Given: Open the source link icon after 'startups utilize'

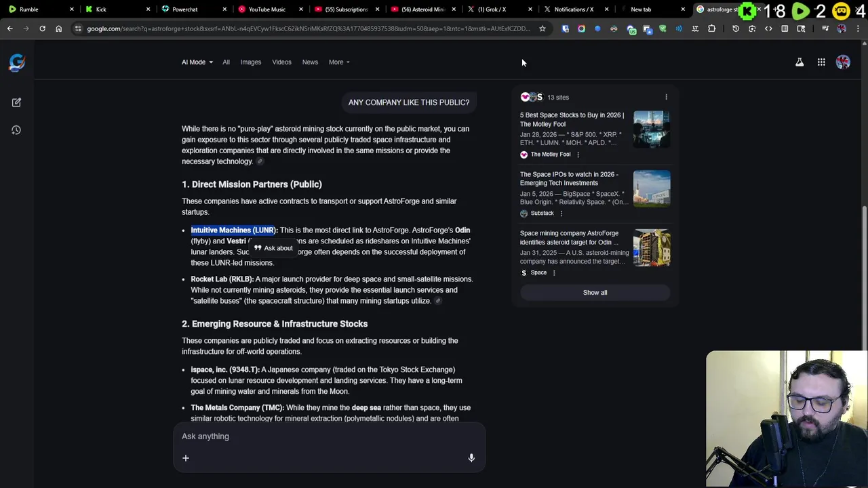Looking at the screenshot, I should tap(438, 301).
